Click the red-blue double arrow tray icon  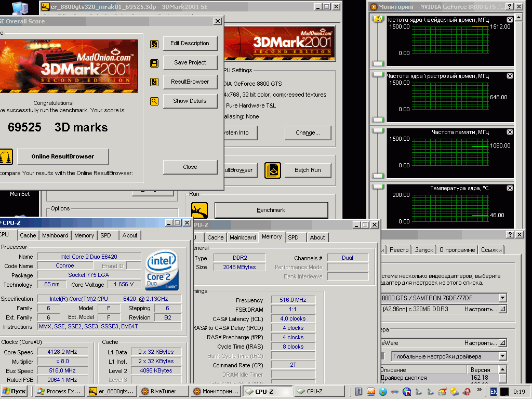tap(395, 392)
